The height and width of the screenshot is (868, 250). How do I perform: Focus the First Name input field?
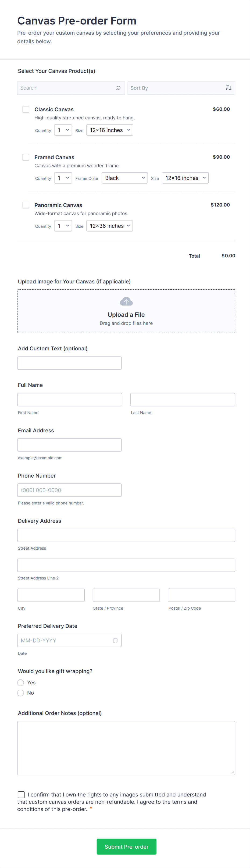pos(70,400)
